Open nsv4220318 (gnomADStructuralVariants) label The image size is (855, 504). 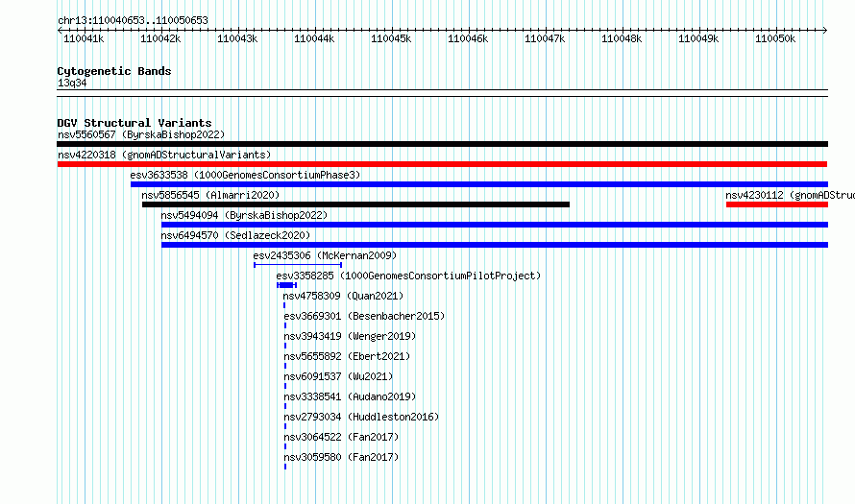coord(164,155)
